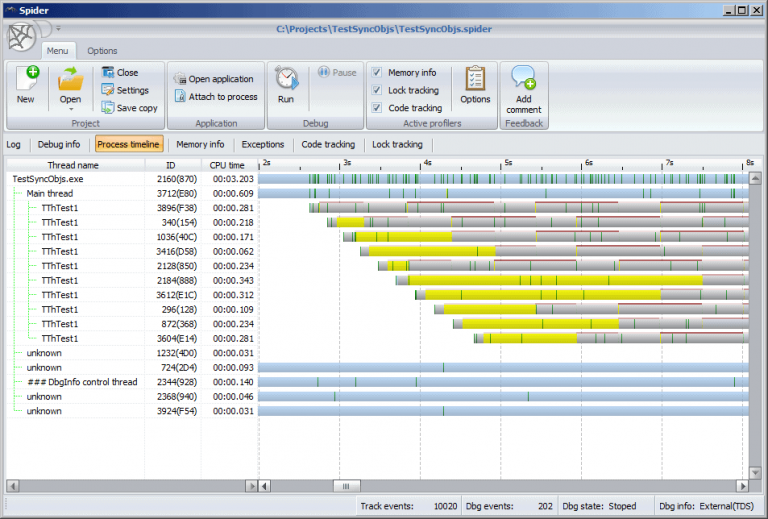Click the Open folder icon

70,80
